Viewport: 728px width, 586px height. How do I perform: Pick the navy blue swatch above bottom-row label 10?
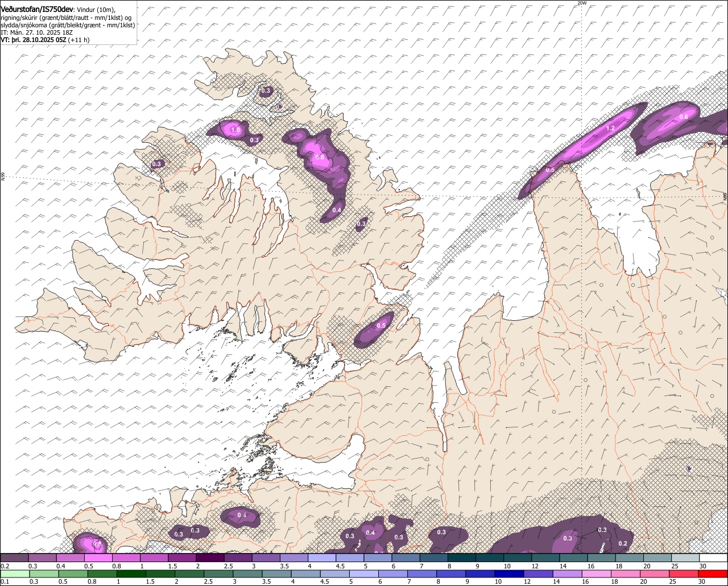(x=509, y=573)
